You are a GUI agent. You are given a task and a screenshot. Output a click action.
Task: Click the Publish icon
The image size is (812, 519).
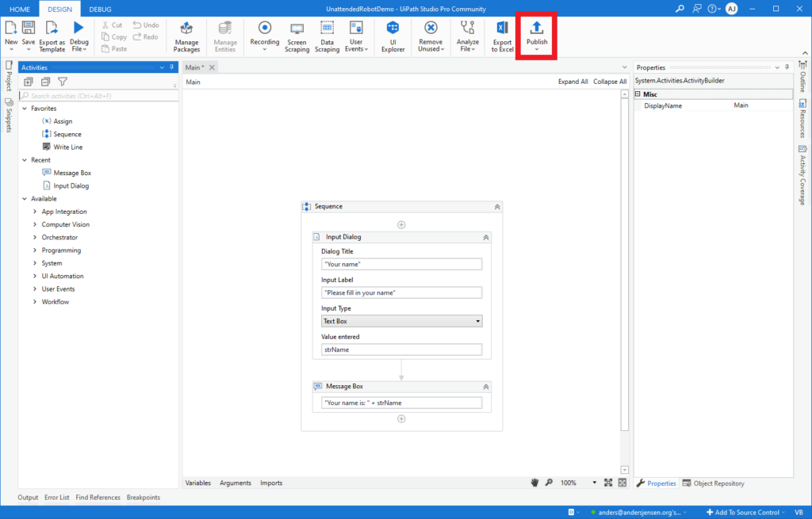point(537,28)
